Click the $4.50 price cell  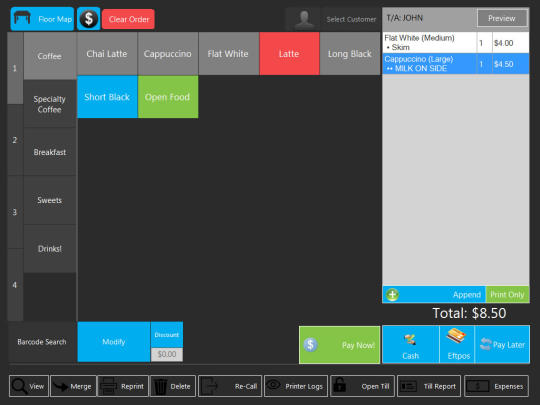[x=510, y=64]
